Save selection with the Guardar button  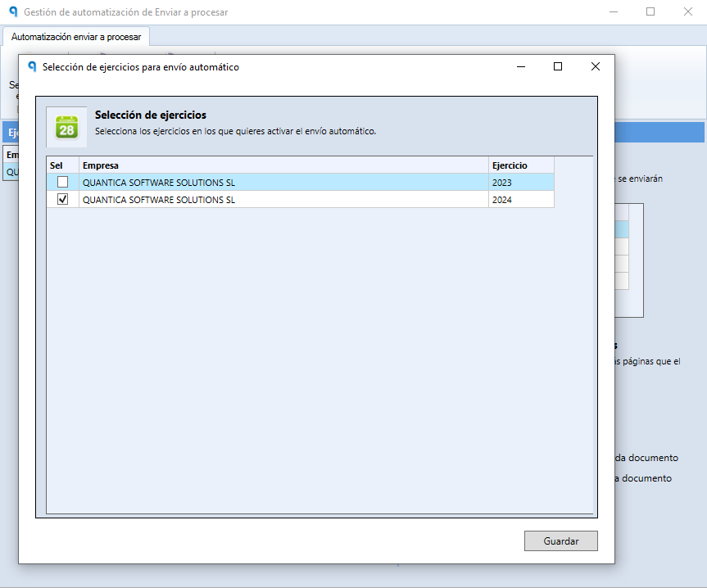[x=561, y=541]
